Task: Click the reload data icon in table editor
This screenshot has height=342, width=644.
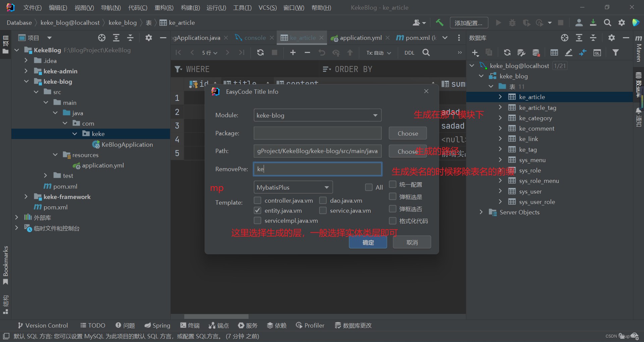Action: click(260, 53)
